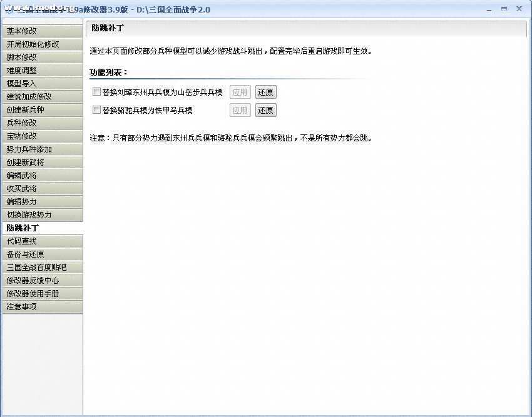This screenshot has height=417, width=532.
Task: Select 势力兵种添加 in sidebar
Action: [x=42, y=149]
